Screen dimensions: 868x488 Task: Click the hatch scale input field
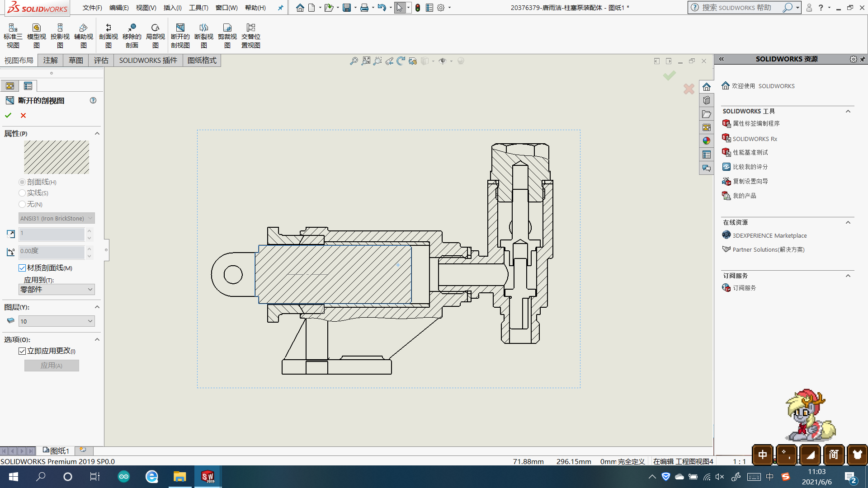click(x=52, y=234)
